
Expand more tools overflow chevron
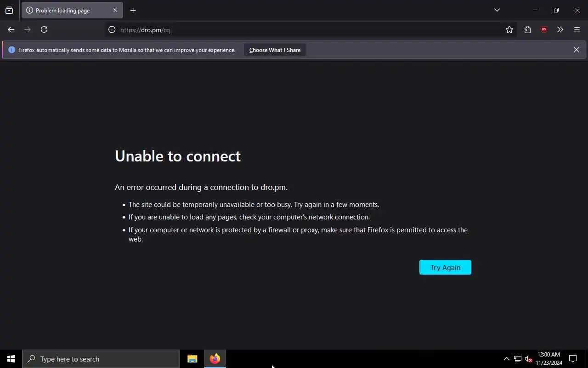pos(560,29)
